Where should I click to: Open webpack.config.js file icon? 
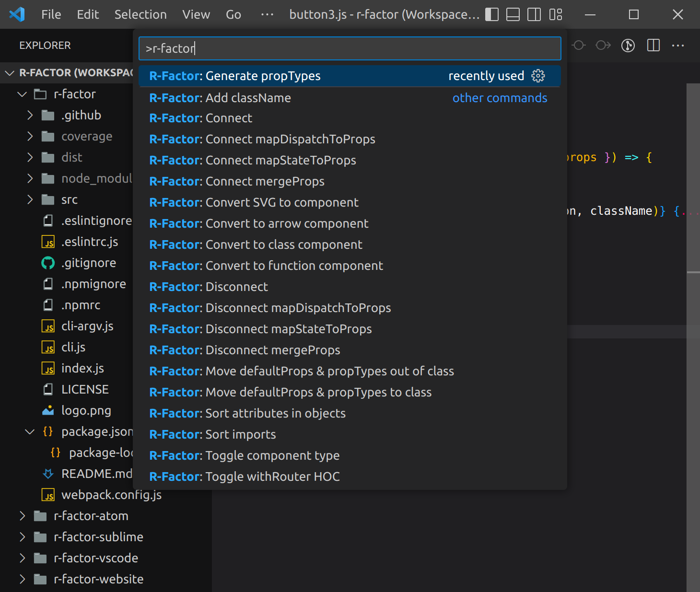(x=48, y=495)
